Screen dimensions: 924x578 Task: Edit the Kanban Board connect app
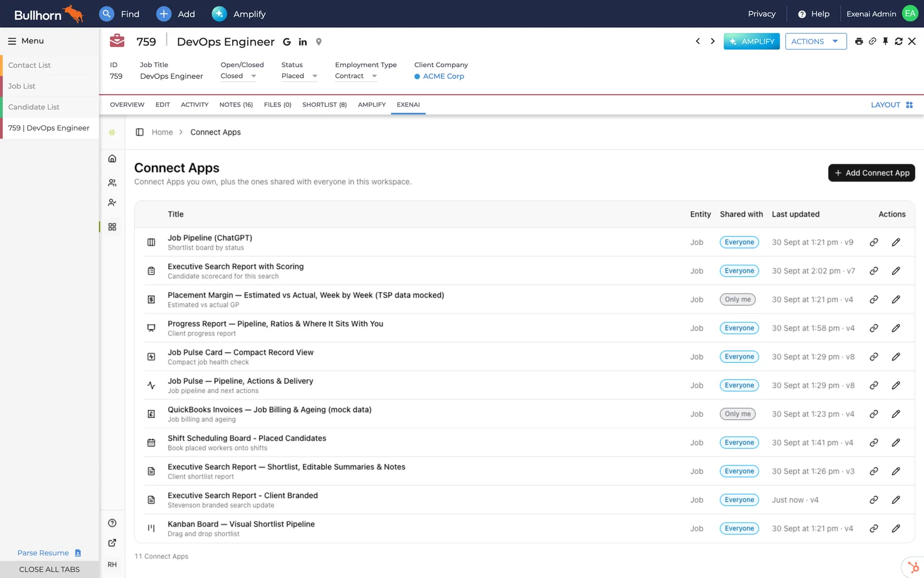(896, 528)
